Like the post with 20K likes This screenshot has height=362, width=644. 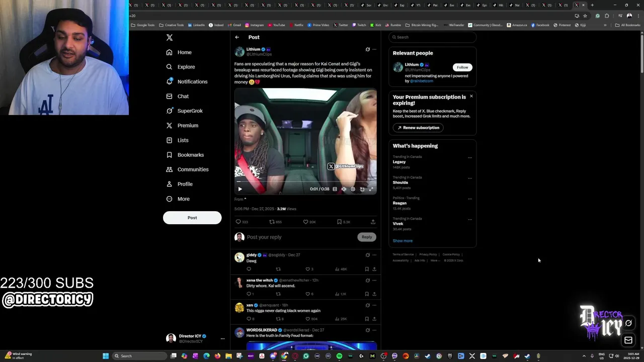[x=309, y=222]
